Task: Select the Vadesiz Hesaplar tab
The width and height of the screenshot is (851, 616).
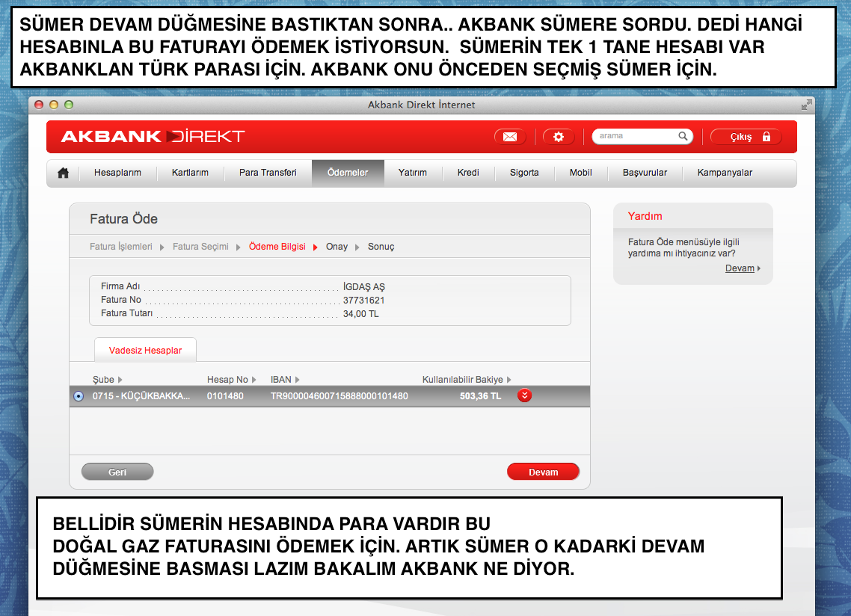Action: click(x=146, y=350)
